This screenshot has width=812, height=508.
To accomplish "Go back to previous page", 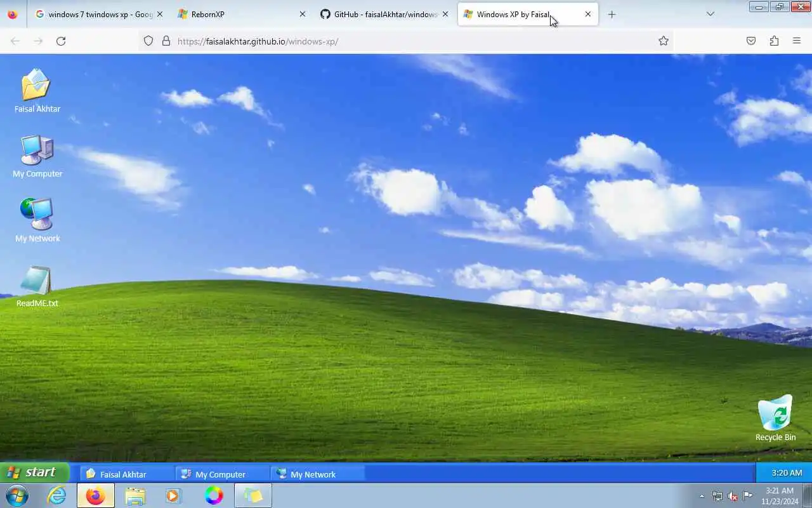I will pyautogui.click(x=15, y=41).
